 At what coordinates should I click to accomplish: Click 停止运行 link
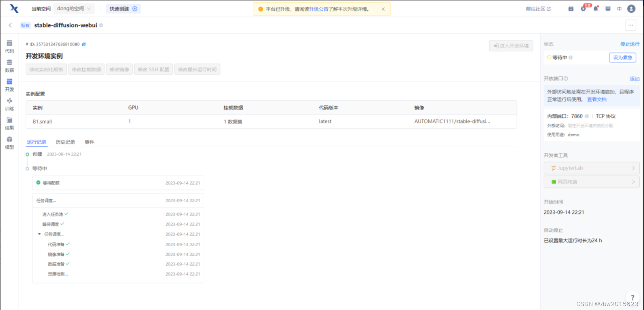pyautogui.click(x=629, y=44)
